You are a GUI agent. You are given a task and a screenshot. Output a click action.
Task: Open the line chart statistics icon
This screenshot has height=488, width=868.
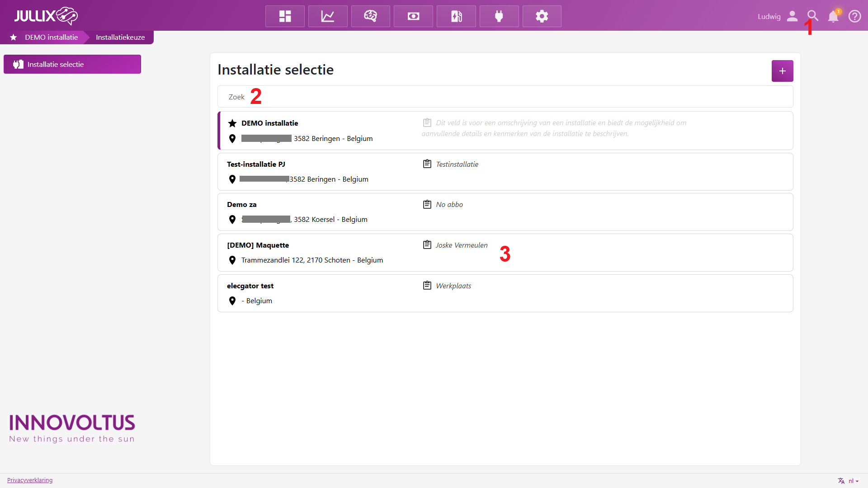(328, 16)
